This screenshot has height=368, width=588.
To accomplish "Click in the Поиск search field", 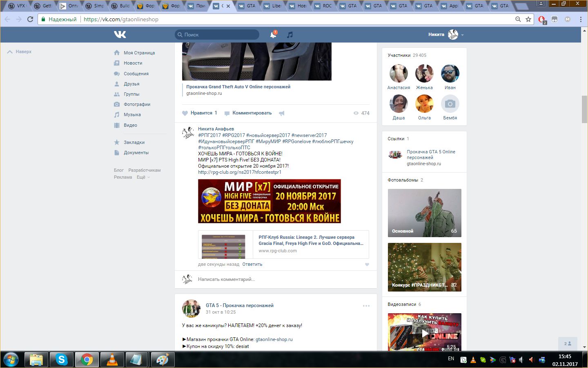I will coord(217,35).
